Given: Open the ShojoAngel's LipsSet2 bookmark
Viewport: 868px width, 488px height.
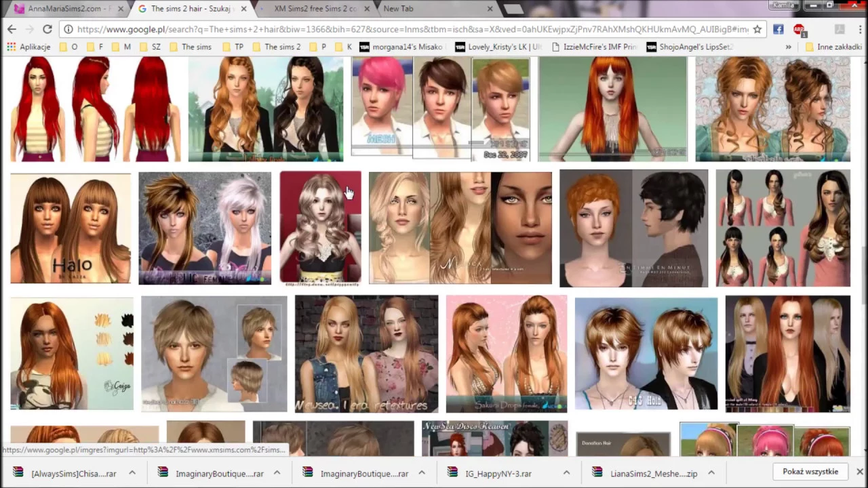Looking at the screenshot, I should click(690, 47).
